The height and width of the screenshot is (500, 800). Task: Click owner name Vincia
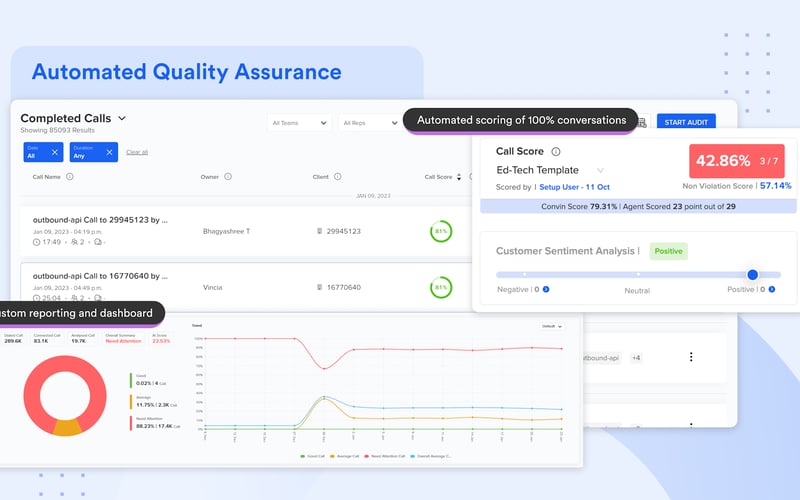212,287
